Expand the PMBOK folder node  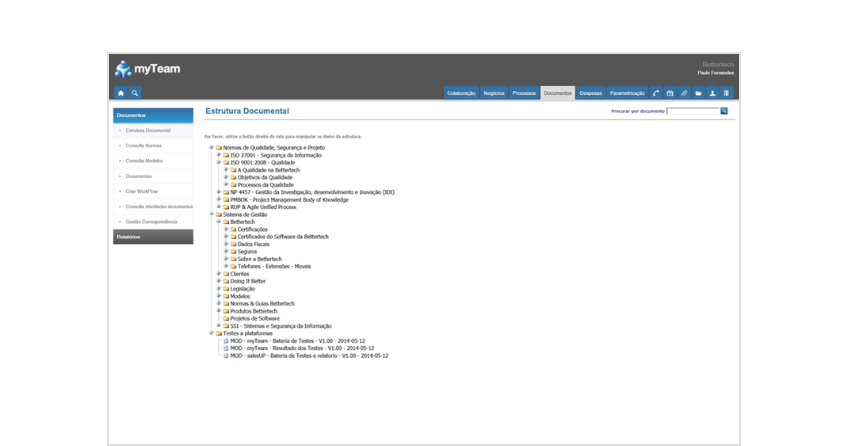pyautogui.click(x=219, y=200)
